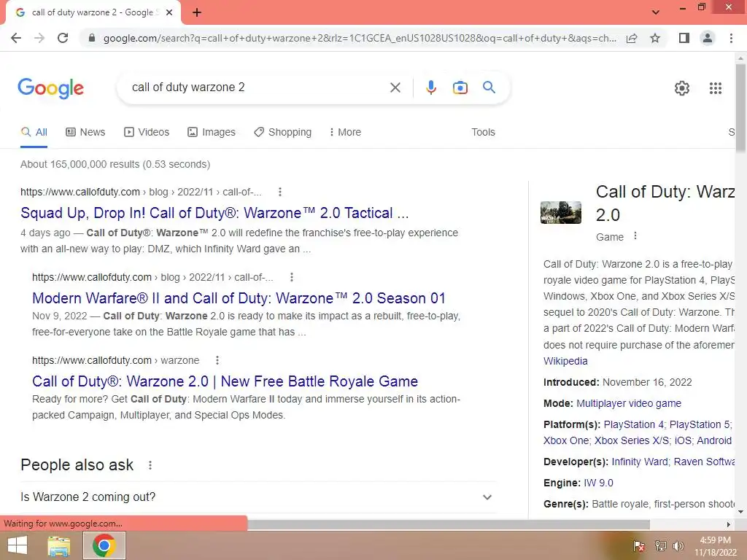Go back with the browser back arrow
747x560 pixels.
point(16,38)
